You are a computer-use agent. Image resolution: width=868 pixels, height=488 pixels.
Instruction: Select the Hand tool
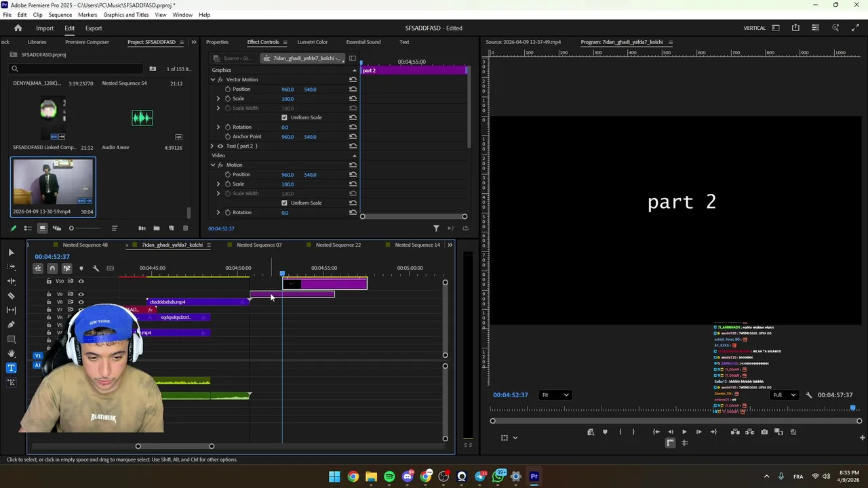(11, 354)
